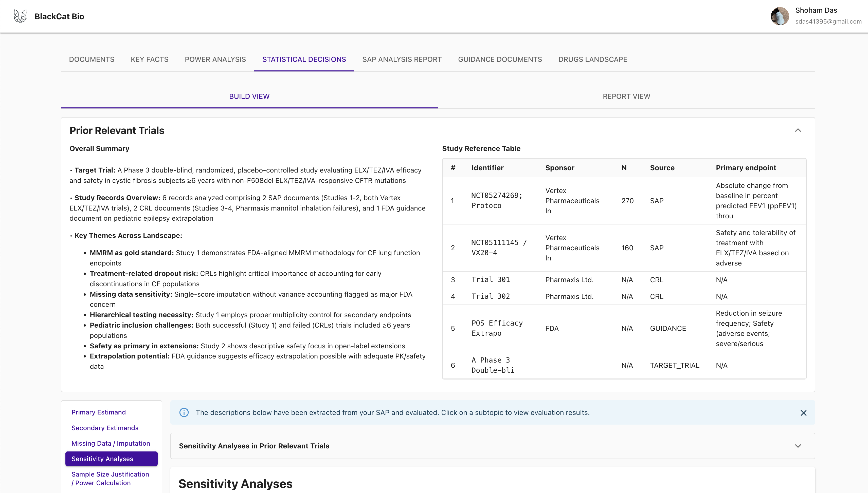Screen dimensions: 868x493
Task: Click the Study Reference Table heading
Action: tap(481, 148)
